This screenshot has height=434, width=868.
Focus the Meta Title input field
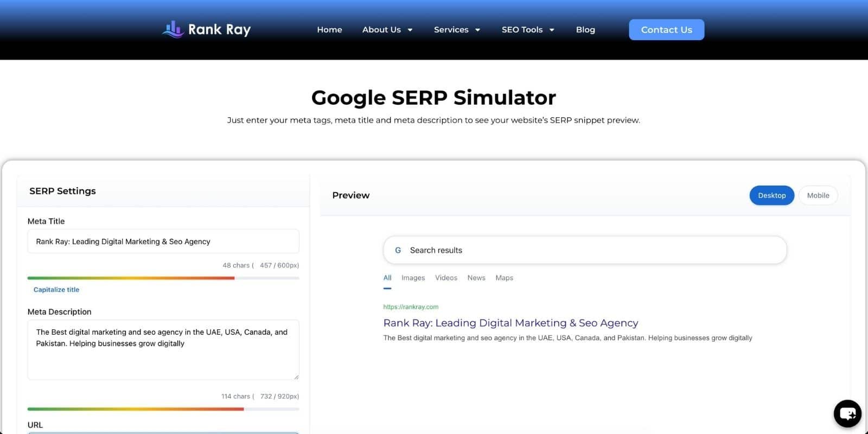pos(163,241)
